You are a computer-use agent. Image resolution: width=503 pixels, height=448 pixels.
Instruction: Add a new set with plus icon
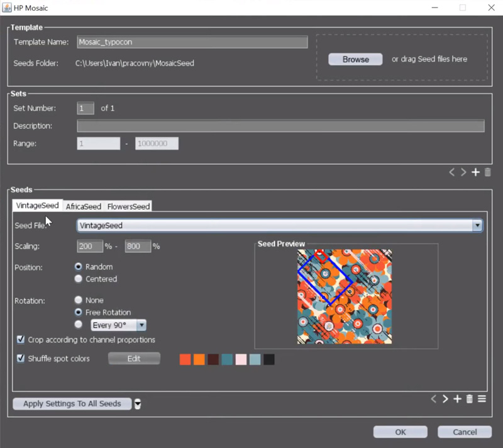[475, 172]
